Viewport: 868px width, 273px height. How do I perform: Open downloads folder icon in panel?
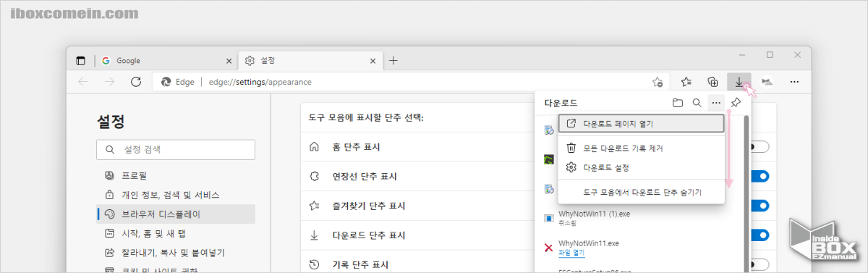[x=678, y=103]
